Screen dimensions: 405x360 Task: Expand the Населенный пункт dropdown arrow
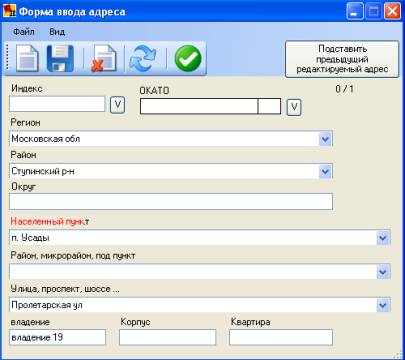[x=383, y=238]
